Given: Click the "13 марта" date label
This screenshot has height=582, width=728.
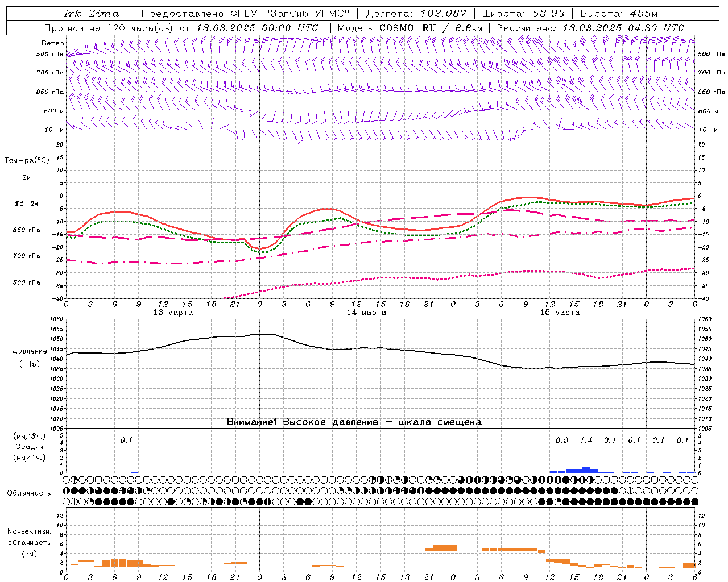Looking at the screenshot, I should point(173,313).
